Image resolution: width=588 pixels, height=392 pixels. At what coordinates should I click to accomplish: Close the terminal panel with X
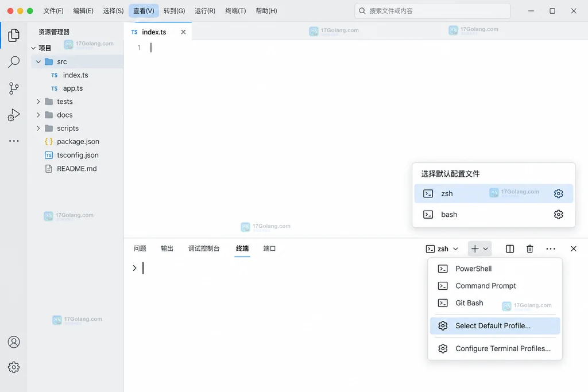pyautogui.click(x=574, y=249)
